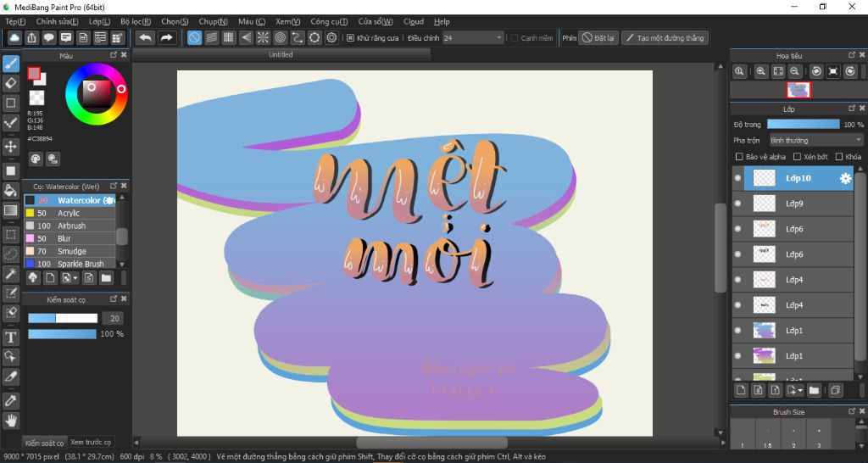
Task: Choose the Gradient tool
Action: (x=10, y=210)
